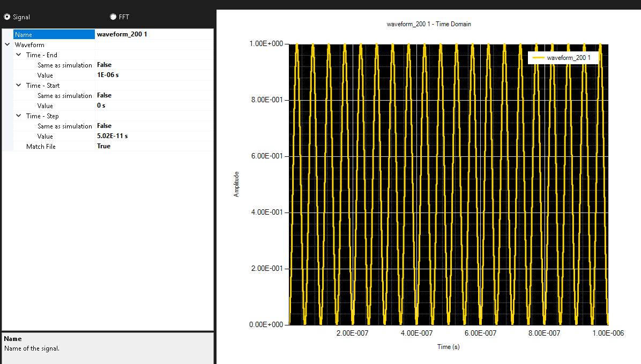Click the Time - End value 1E-06 s
This screenshot has width=641, height=364.
[x=154, y=75]
